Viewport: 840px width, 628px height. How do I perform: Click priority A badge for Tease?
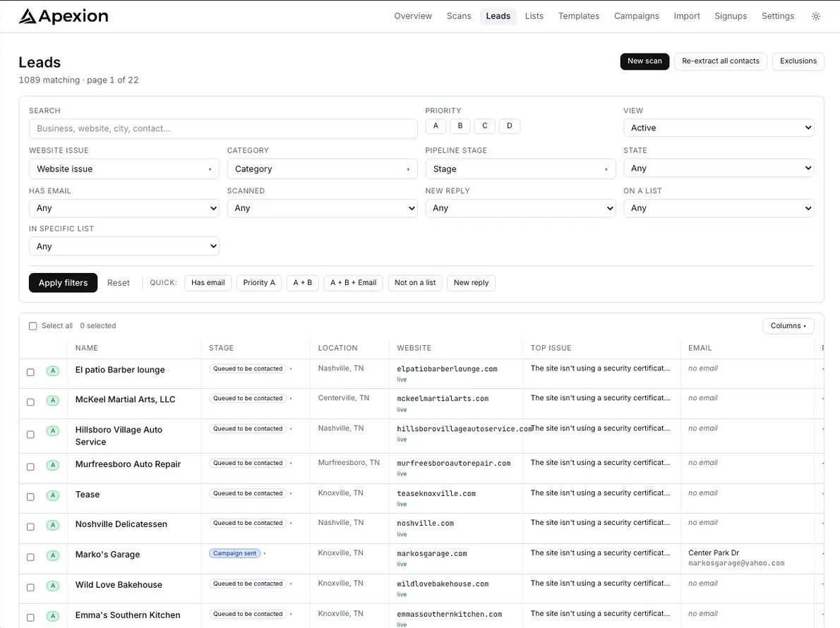(x=52, y=496)
